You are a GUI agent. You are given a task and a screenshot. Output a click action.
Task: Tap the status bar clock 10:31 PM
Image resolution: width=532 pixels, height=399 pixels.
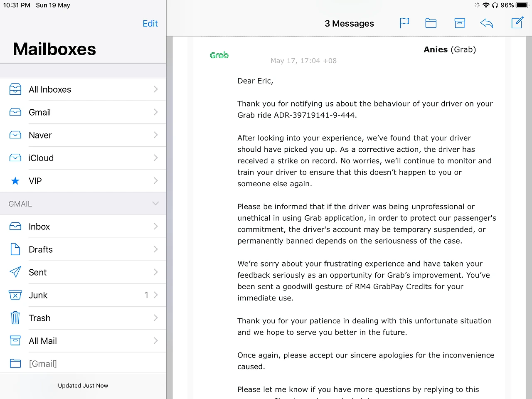click(17, 5)
